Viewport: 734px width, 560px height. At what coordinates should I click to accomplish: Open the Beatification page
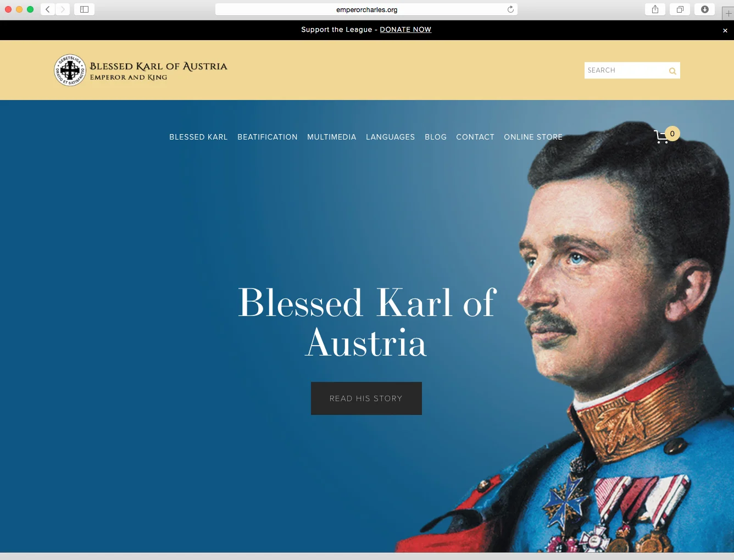click(x=268, y=137)
